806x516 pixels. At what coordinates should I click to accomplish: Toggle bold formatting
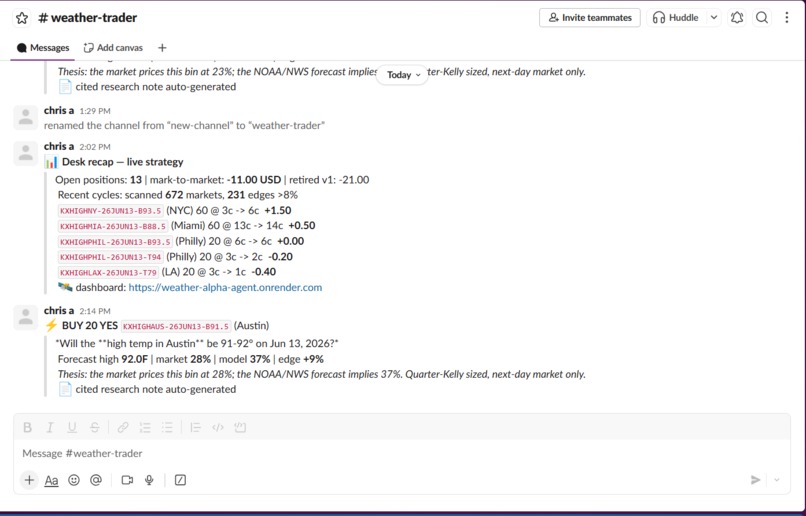click(28, 427)
